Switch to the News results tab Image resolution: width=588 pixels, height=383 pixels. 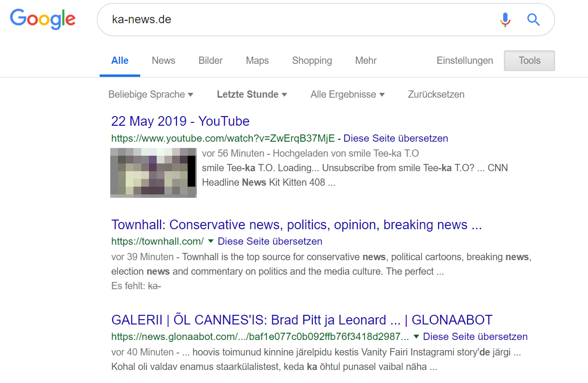pos(163,60)
